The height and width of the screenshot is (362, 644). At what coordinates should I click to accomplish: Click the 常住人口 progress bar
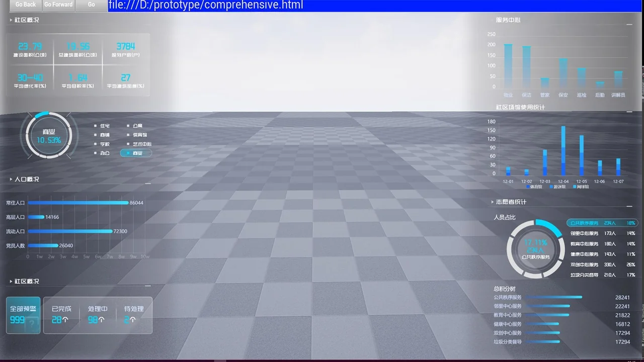78,203
